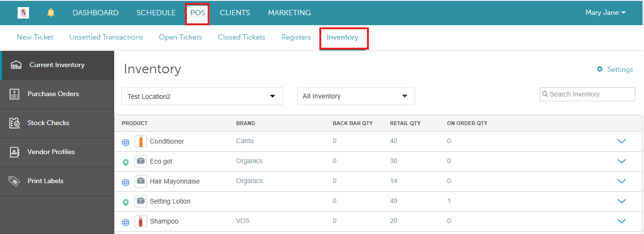The width and height of the screenshot is (644, 234).
Task: Open Purchase Orders in sidebar
Action: click(x=57, y=94)
